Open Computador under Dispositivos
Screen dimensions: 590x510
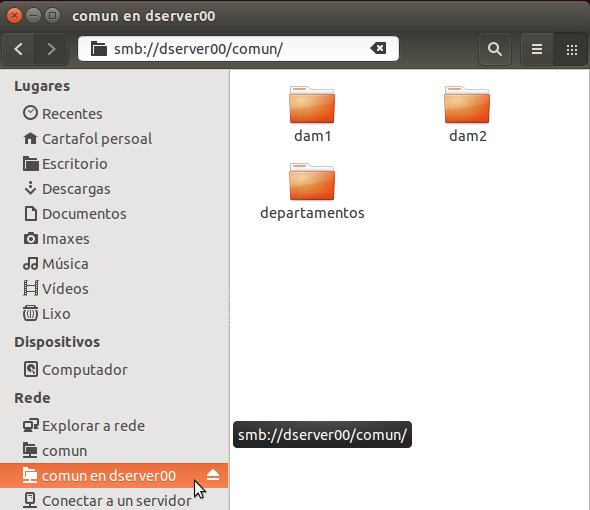click(x=114, y=370)
